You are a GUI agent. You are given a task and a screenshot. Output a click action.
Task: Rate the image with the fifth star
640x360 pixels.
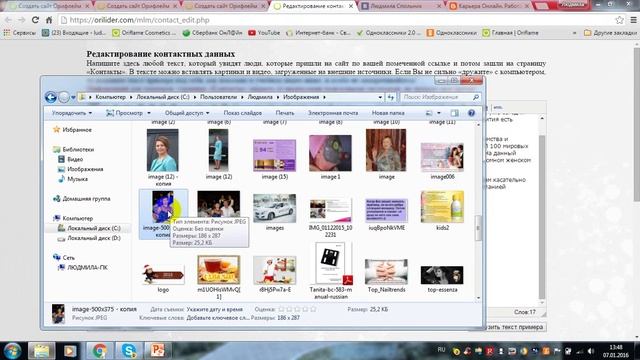click(313, 309)
